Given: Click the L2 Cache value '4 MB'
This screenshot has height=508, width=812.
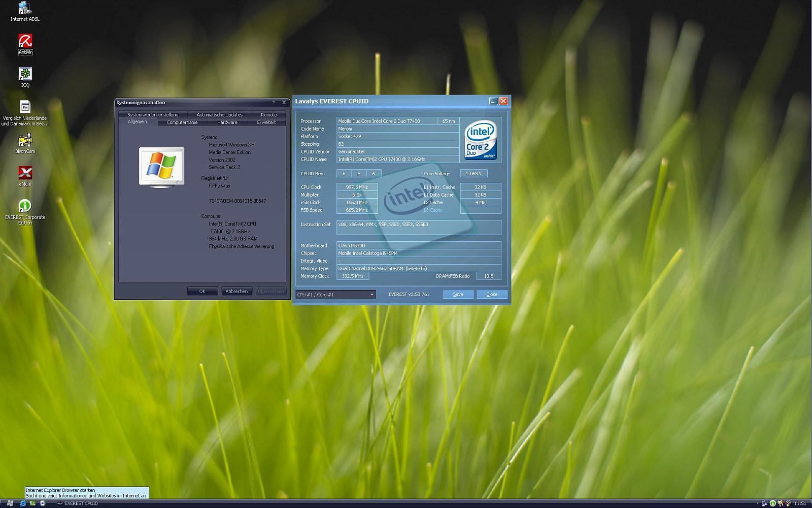Looking at the screenshot, I should click(480, 202).
